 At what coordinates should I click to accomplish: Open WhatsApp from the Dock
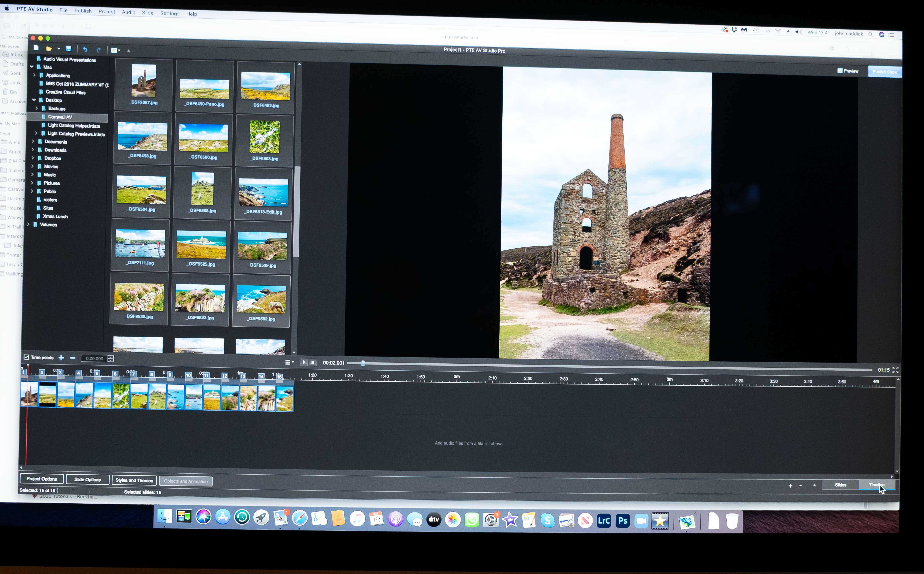pyautogui.click(x=472, y=519)
